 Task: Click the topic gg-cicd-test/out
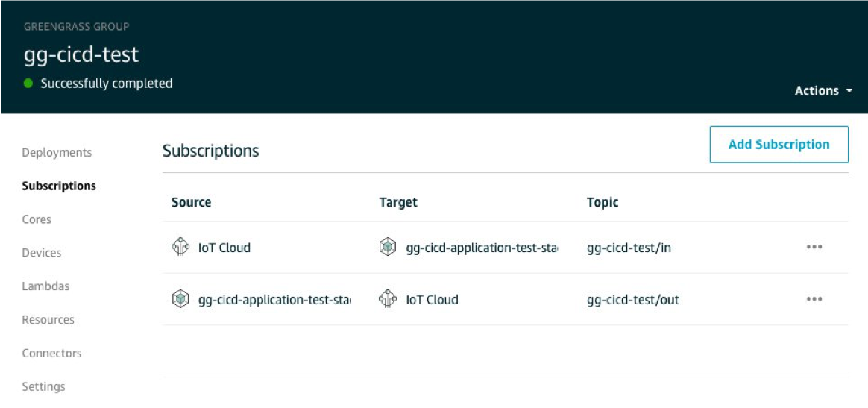(x=633, y=300)
